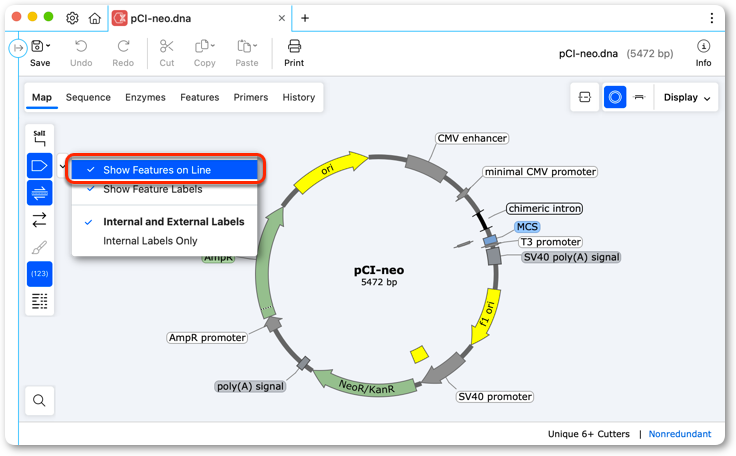The width and height of the screenshot is (736, 456).
Task: Toggle Show Feature Labels
Action: [x=164, y=189]
